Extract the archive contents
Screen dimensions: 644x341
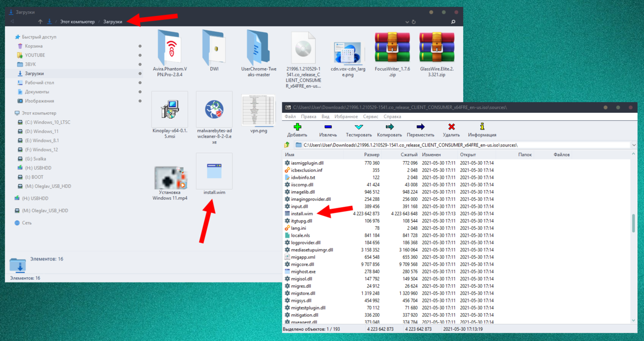[x=330, y=129]
